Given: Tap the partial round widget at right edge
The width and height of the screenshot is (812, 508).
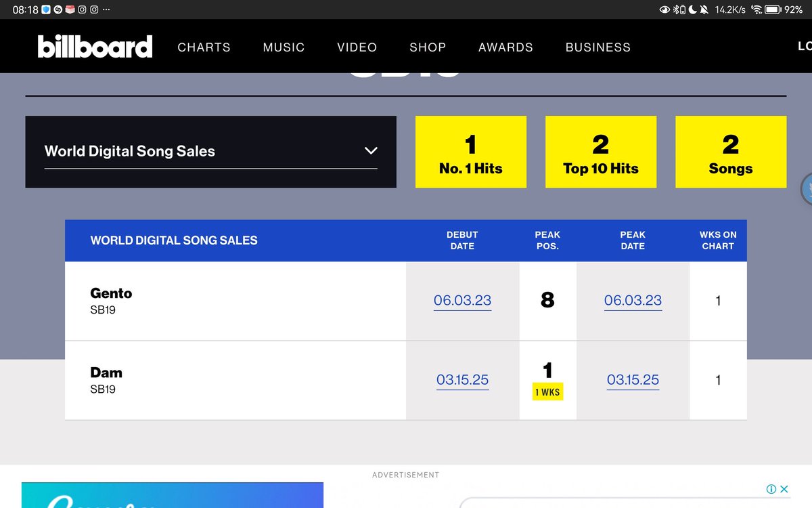Looking at the screenshot, I should [807, 189].
